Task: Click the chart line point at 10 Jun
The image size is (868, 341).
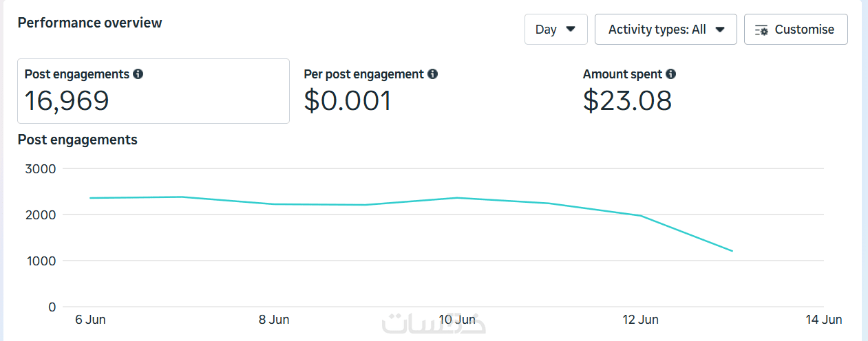Action: (x=457, y=198)
